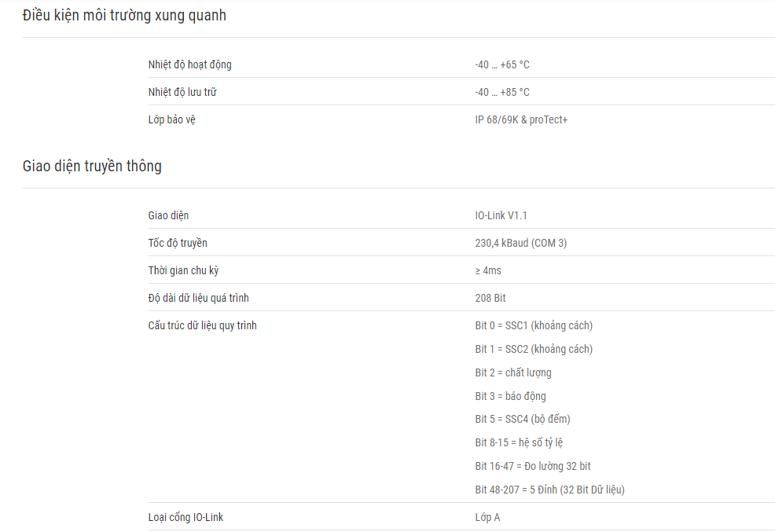The width and height of the screenshot is (775, 532).
Task: Click the 'Giao diện' row label
Action: (x=168, y=215)
